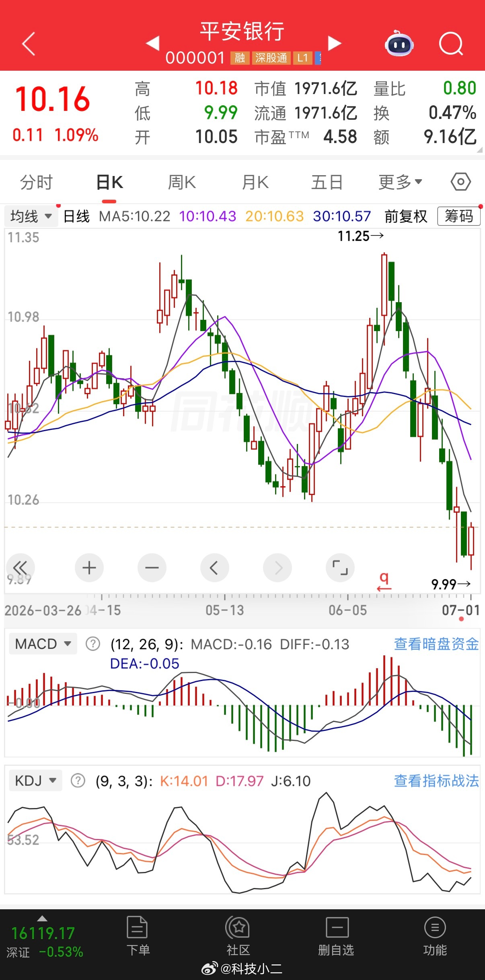This screenshot has width=485, height=980.
Task: Expand quote details corner triangle
Action: click(x=479, y=150)
